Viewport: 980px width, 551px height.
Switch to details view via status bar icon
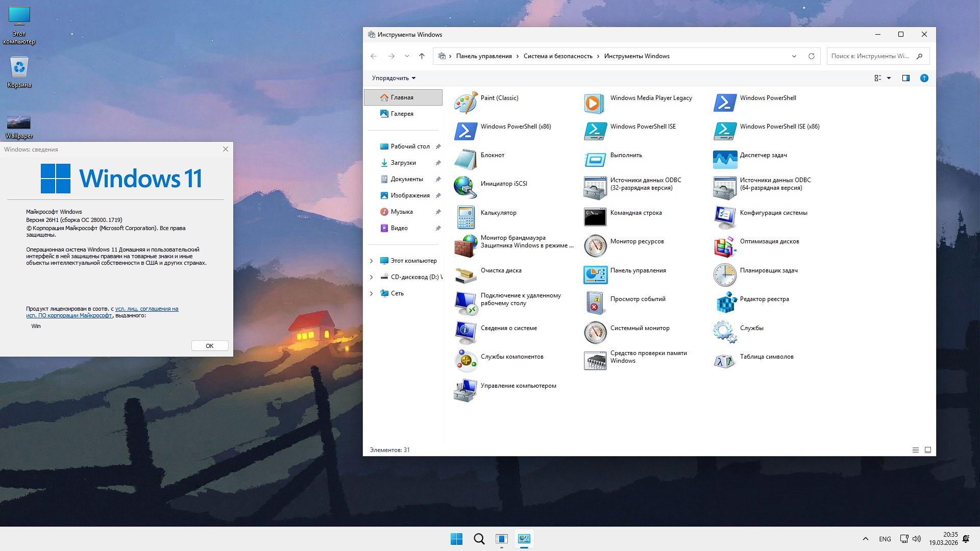(915, 450)
